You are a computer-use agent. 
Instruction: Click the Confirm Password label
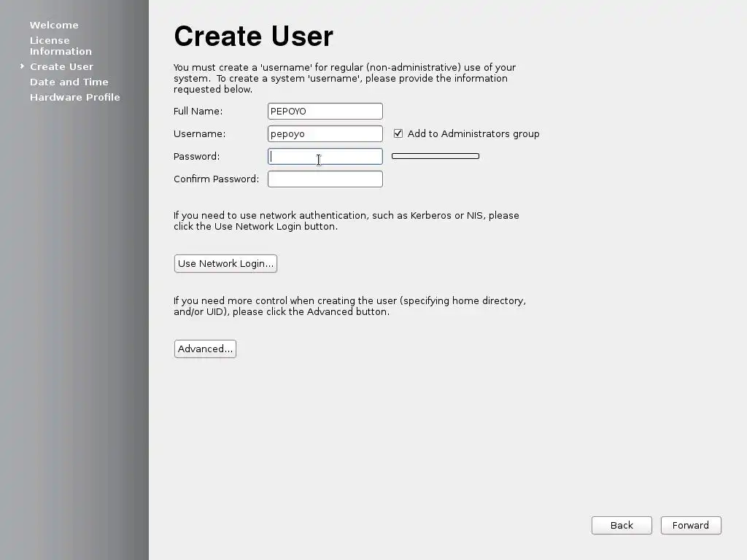pos(216,179)
